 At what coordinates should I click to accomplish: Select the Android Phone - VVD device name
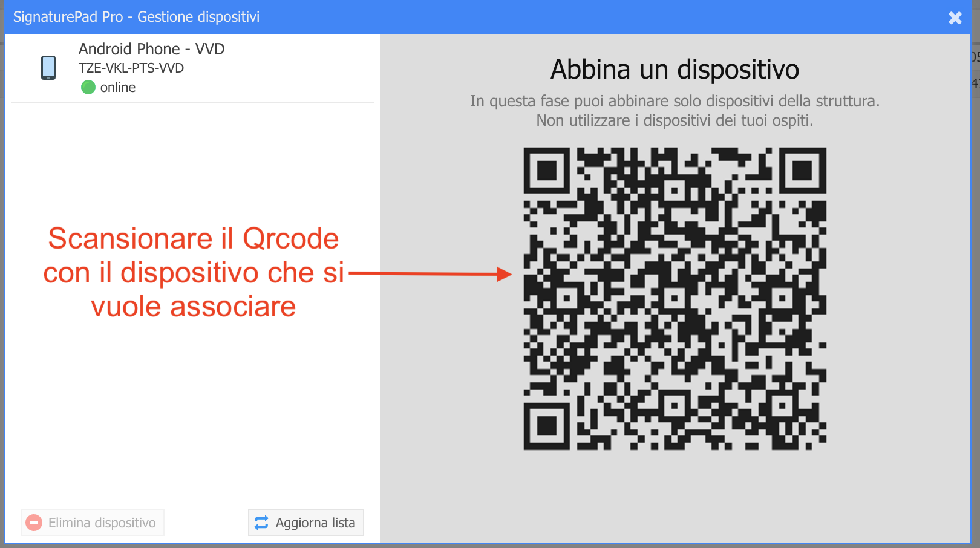pyautogui.click(x=152, y=49)
